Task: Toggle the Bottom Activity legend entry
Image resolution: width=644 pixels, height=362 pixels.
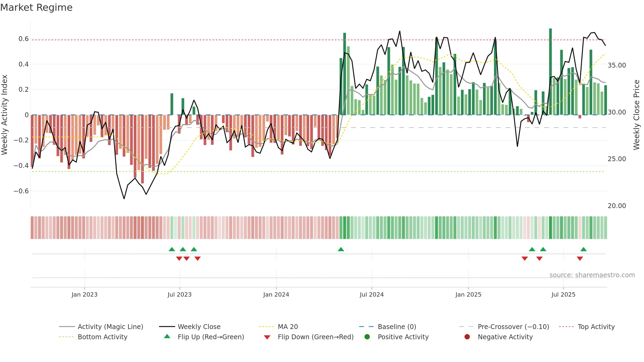Action: (93, 337)
